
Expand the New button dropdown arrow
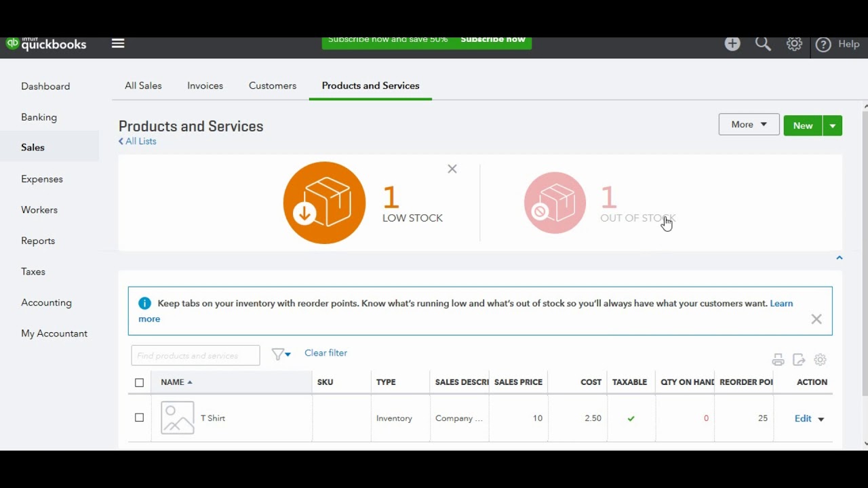[x=833, y=125]
